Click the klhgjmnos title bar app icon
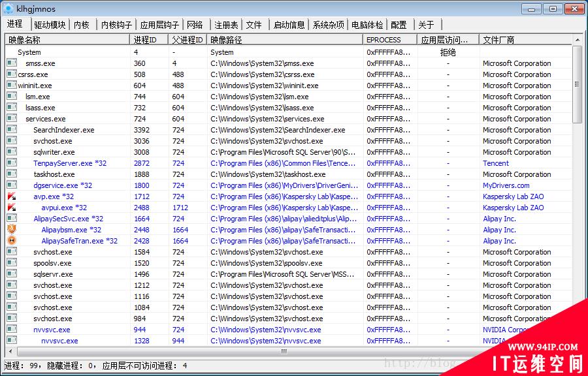Image resolution: width=588 pixels, height=376 pixels. coord(8,8)
